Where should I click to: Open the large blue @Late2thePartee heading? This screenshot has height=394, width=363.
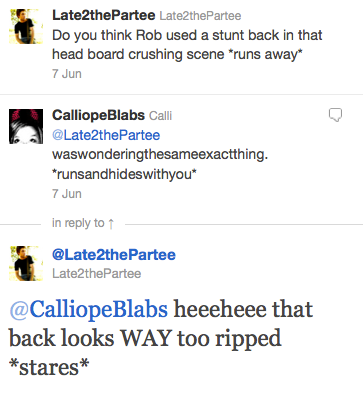(114, 255)
